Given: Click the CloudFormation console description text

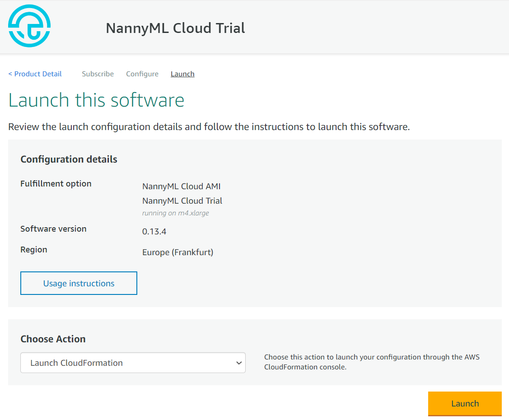Looking at the screenshot, I should 372,362.
